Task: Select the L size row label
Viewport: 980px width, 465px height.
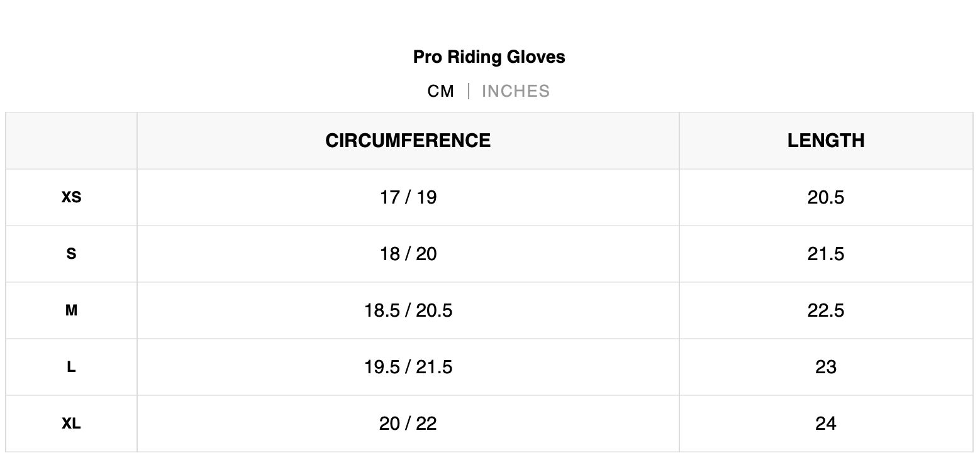Action: click(x=71, y=367)
